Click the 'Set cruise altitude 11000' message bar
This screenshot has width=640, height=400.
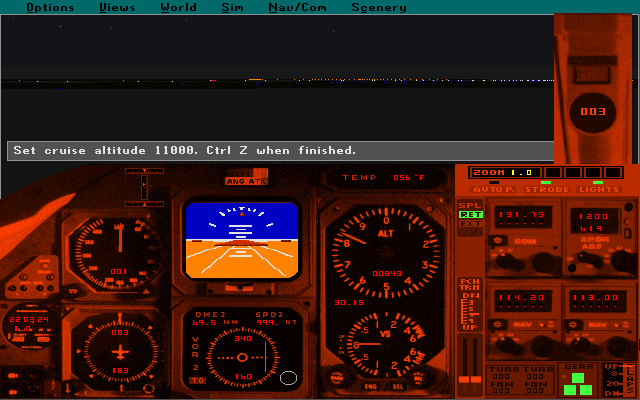point(281,151)
